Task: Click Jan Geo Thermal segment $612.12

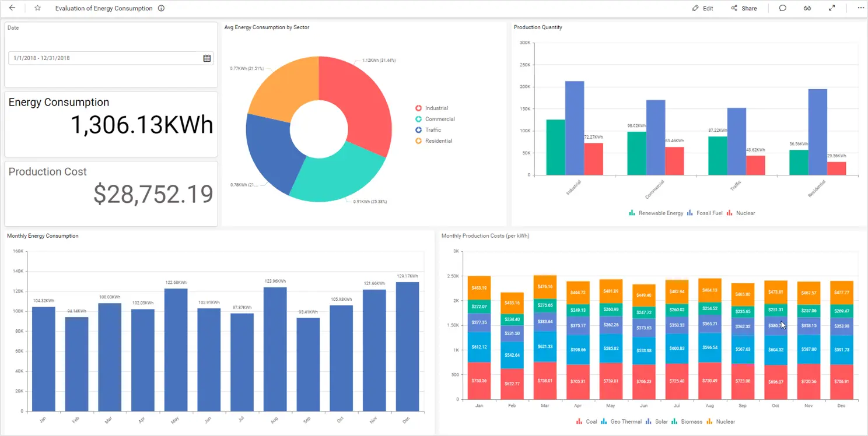Action: point(479,347)
